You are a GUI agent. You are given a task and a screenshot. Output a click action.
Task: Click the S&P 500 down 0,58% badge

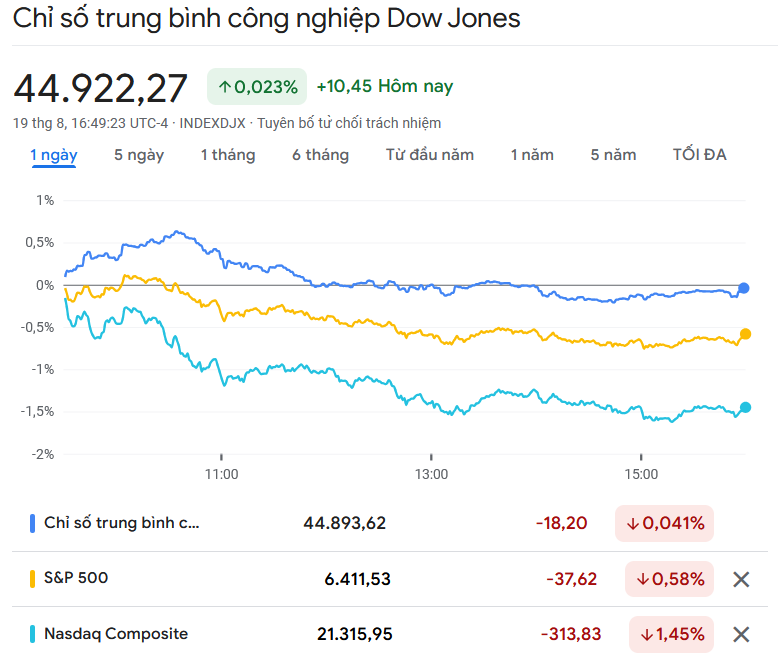coord(669,579)
